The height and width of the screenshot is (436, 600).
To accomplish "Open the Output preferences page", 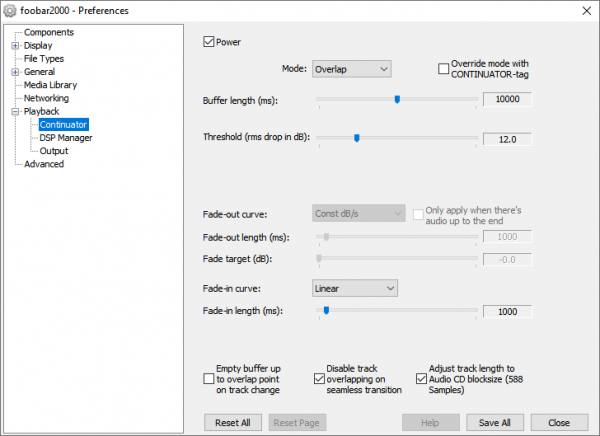I will 54,151.
